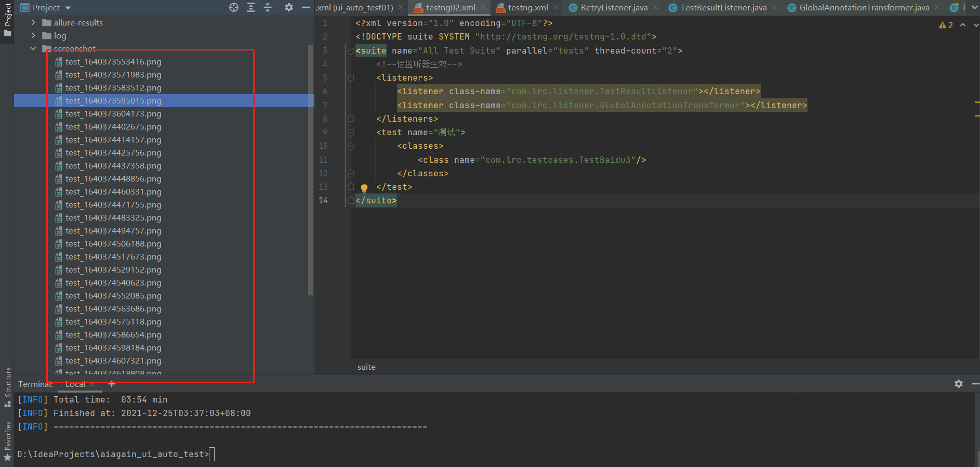Close the RetryListener.java tab

(x=655, y=7)
